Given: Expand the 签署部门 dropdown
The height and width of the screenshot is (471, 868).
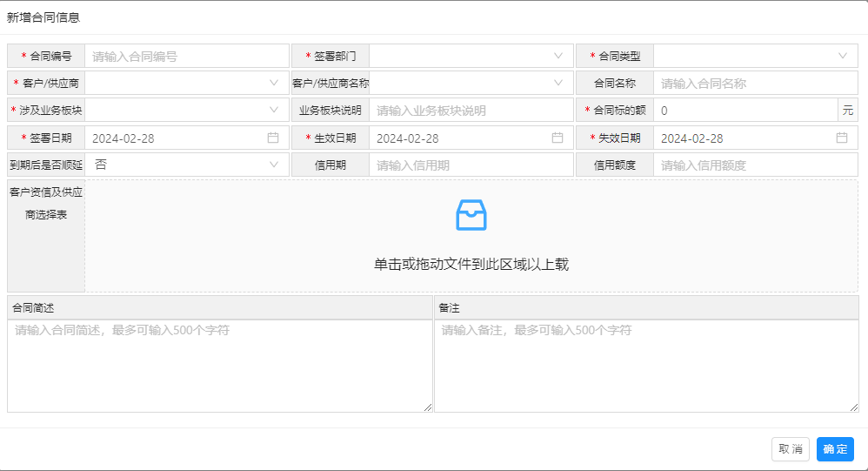Looking at the screenshot, I should coord(471,56).
